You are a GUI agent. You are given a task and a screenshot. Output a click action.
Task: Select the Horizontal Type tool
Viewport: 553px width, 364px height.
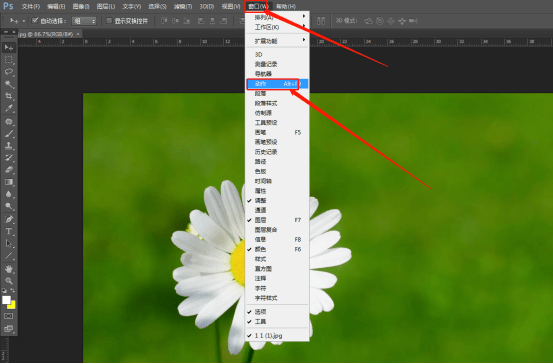(9, 231)
